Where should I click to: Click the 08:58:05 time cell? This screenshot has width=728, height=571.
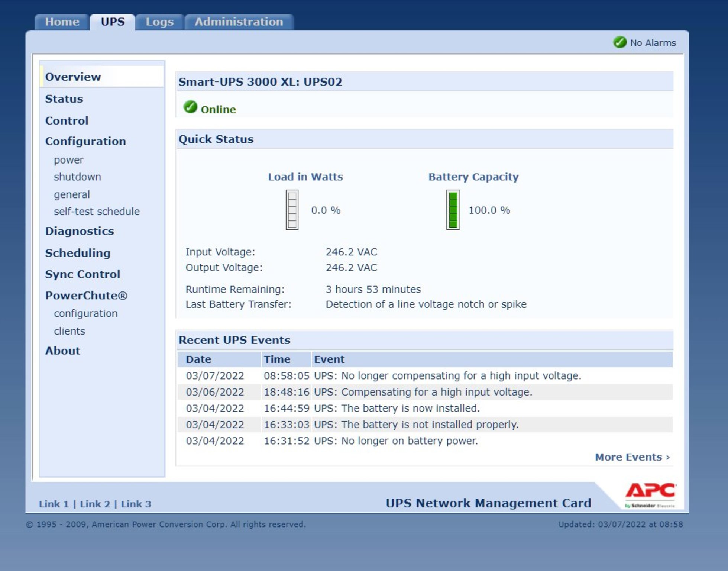(287, 376)
